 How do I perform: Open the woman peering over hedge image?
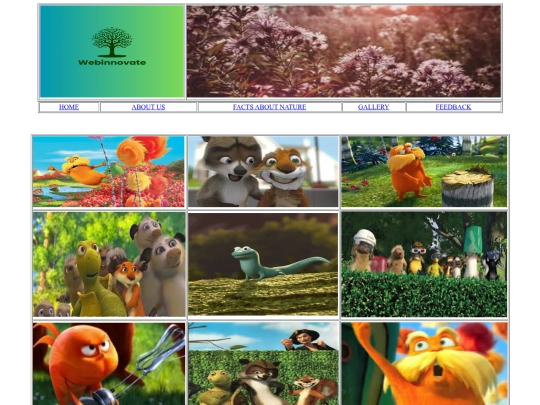pyautogui.click(x=263, y=364)
